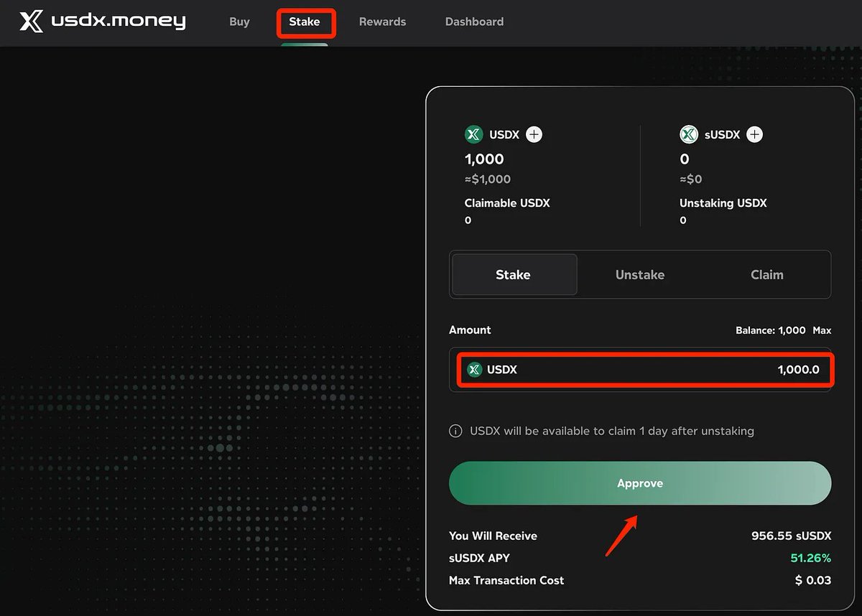
Task: Open the Buy page
Action: pos(239,22)
